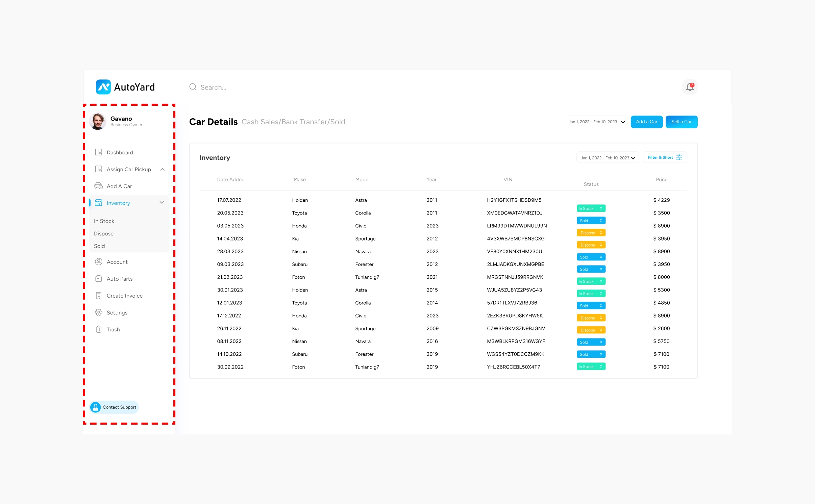This screenshot has width=815, height=504.
Task: Click the Assign Car Pickup icon
Action: (x=98, y=169)
